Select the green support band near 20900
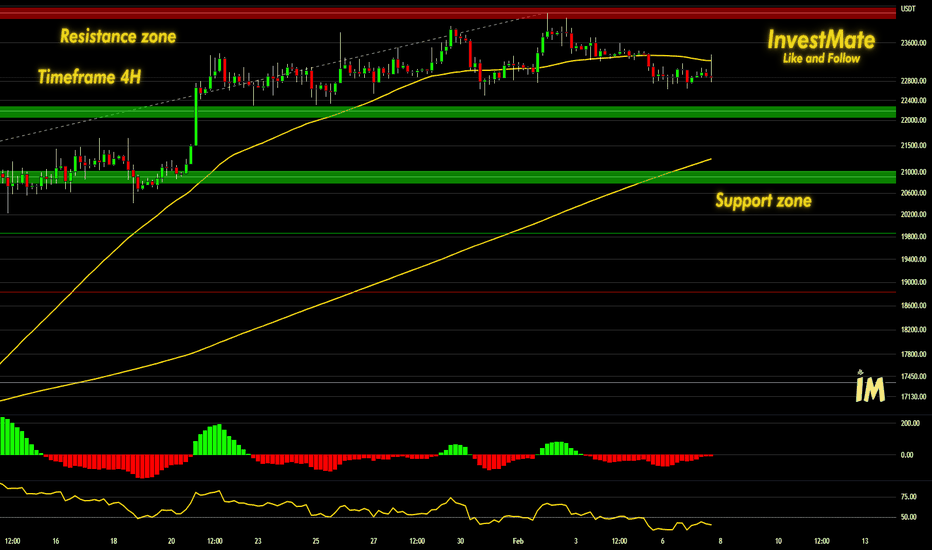 pos(448,177)
